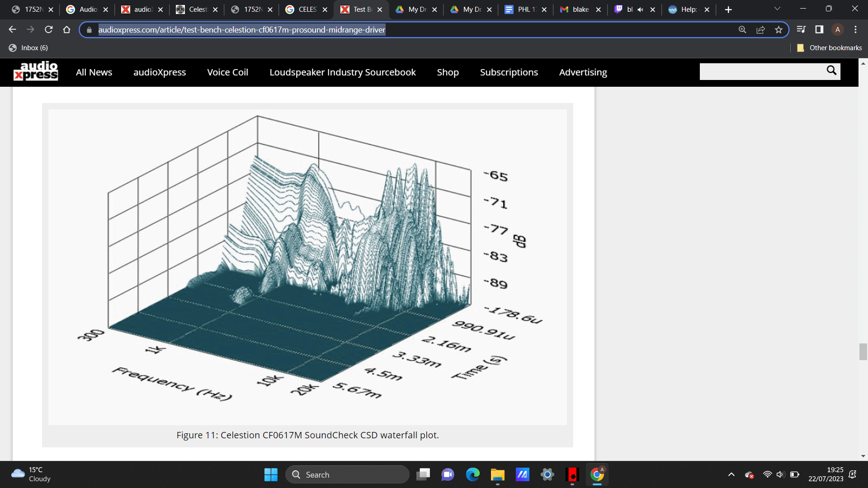Open Loudspeaker Industry Sourcebook

pyautogui.click(x=342, y=72)
